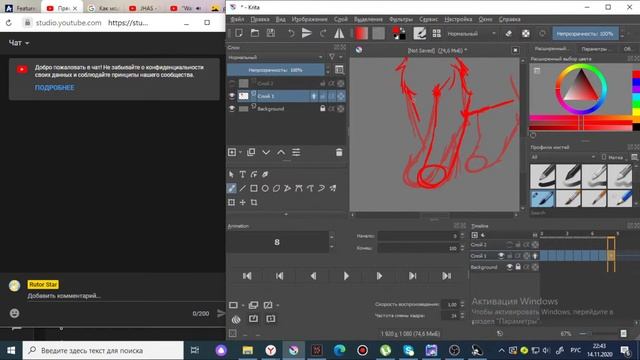Open the Изображение menu
The height and width of the screenshot is (360, 640).
point(309,19)
